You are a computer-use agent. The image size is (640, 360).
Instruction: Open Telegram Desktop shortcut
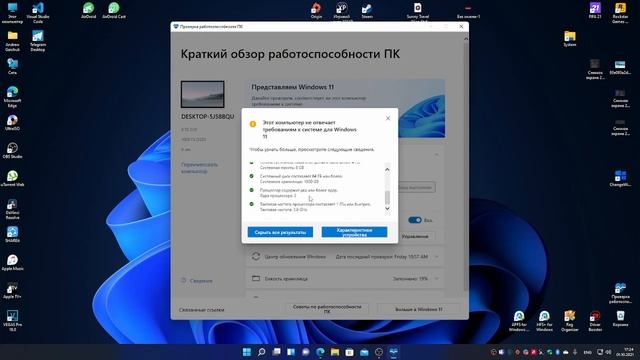(x=38, y=40)
